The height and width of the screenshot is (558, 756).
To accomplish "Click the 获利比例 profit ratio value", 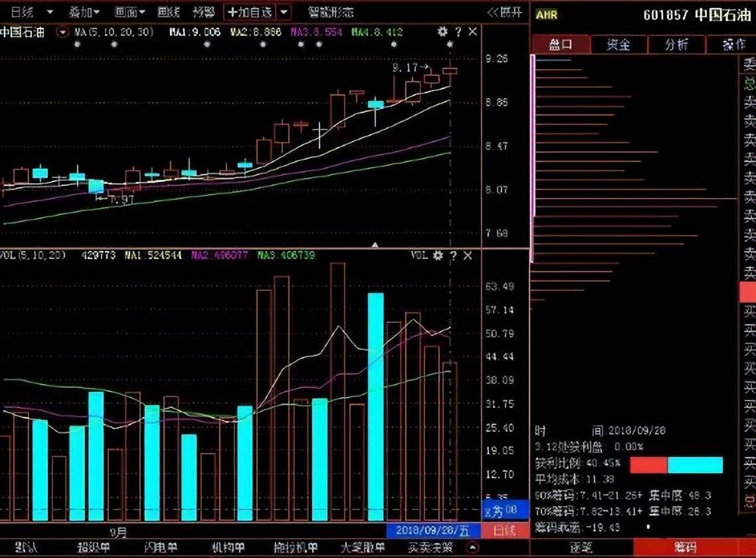I will 603,464.
